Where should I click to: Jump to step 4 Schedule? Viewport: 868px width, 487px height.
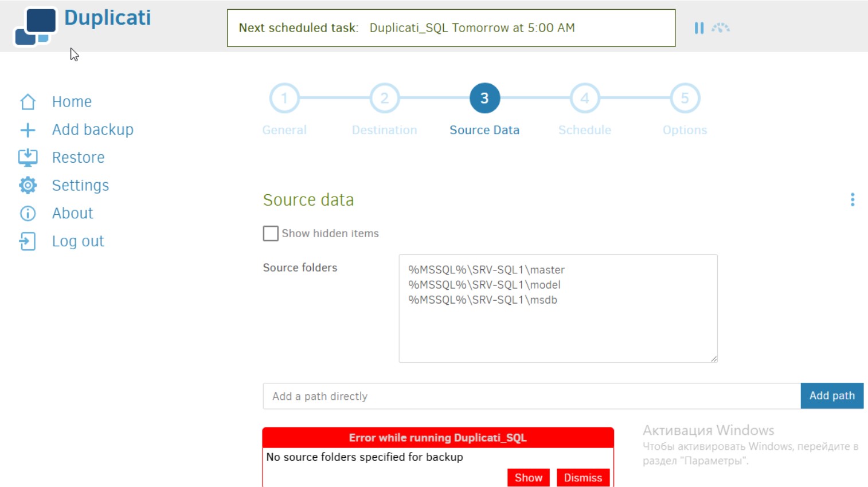[x=584, y=99]
